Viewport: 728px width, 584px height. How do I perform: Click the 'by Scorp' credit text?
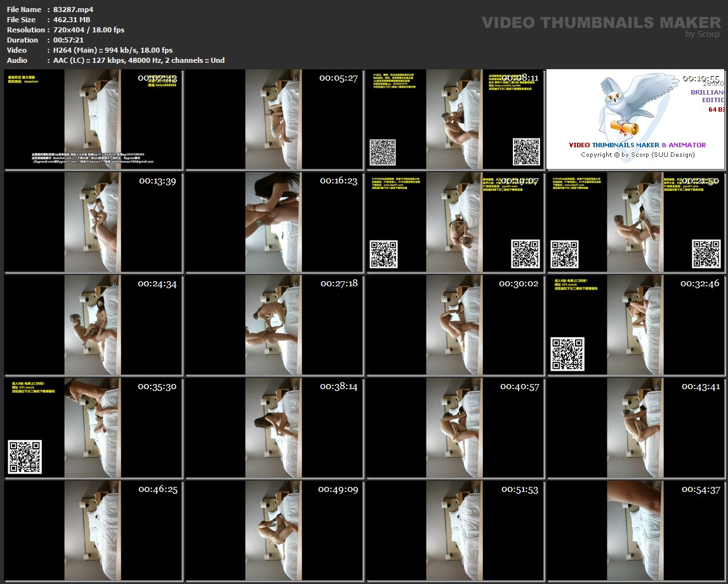pos(703,34)
